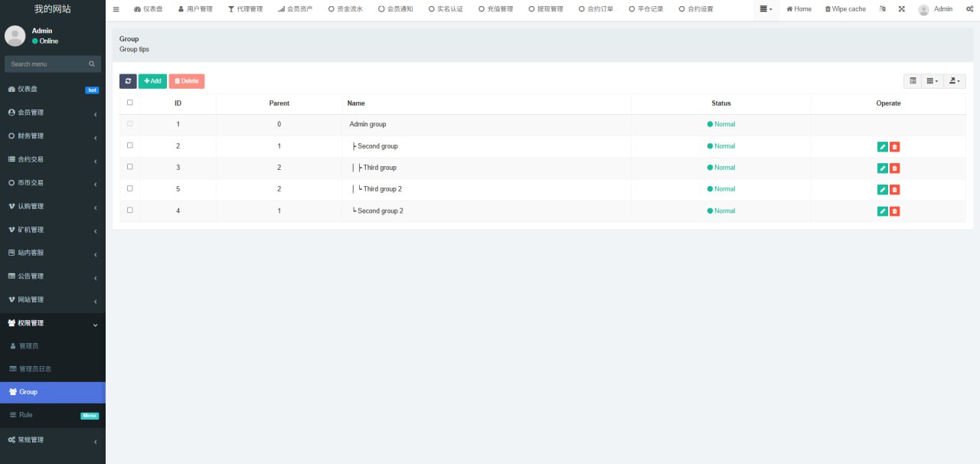
Task: Click the refresh table icon button
Action: click(x=128, y=81)
